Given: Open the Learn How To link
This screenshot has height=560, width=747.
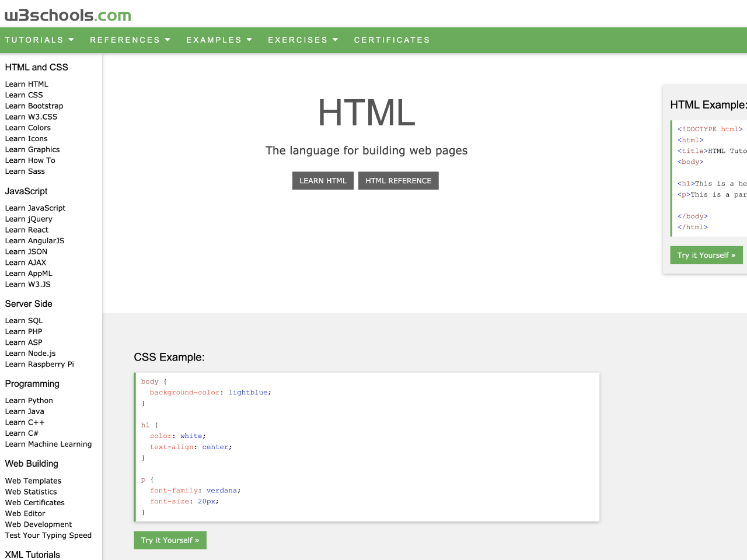Looking at the screenshot, I should pyautogui.click(x=30, y=160).
